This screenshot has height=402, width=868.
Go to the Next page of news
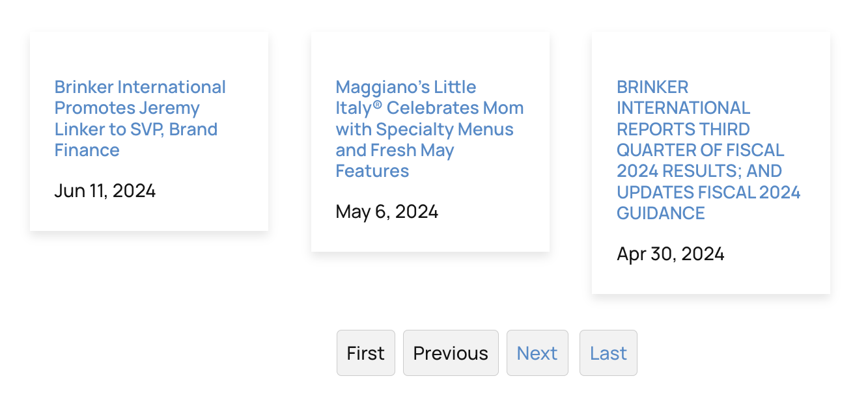(x=537, y=353)
